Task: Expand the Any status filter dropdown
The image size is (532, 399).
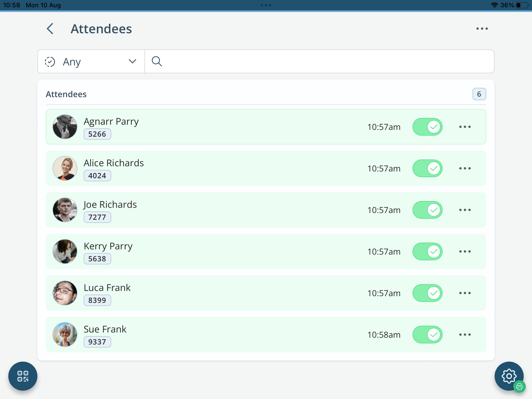Action: 91,62
